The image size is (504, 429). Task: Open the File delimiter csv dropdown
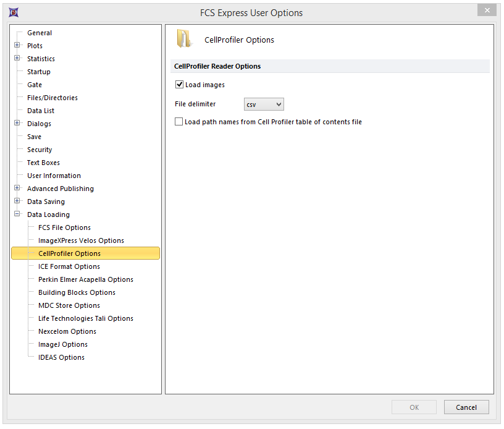coord(264,104)
